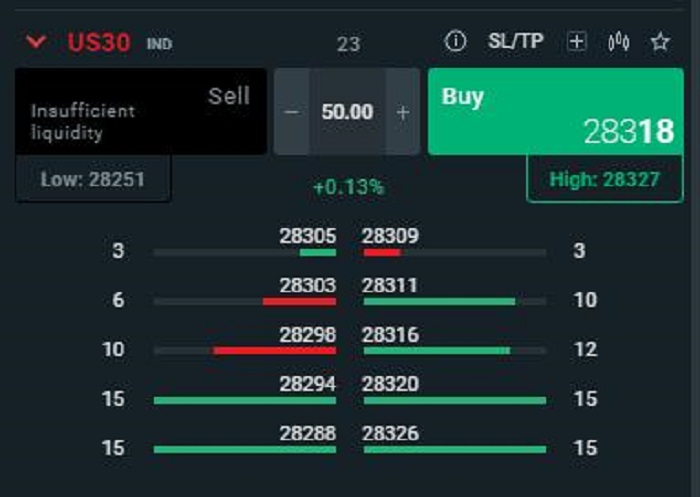Click the IND instrument type label

pyautogui.click(x=159, y=44)
